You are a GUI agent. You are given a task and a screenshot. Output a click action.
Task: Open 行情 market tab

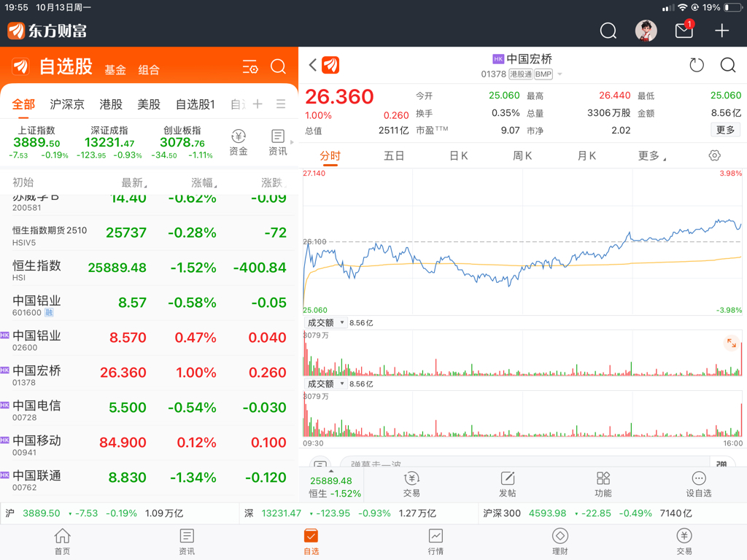436,542
